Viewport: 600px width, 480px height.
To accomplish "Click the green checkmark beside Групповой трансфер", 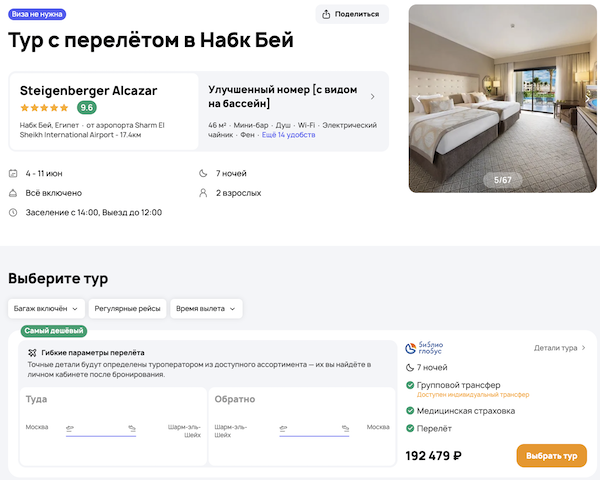I will [x=410, y=384].
